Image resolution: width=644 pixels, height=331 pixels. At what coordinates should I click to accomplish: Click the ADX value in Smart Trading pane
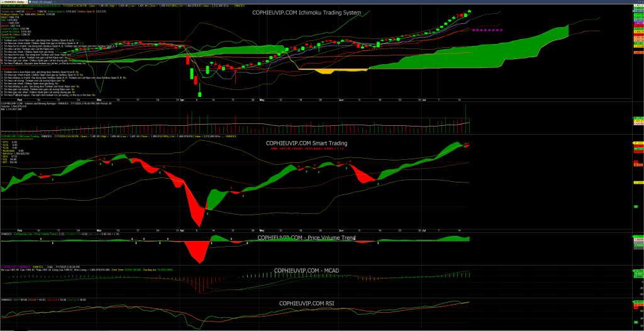point(14,156)
